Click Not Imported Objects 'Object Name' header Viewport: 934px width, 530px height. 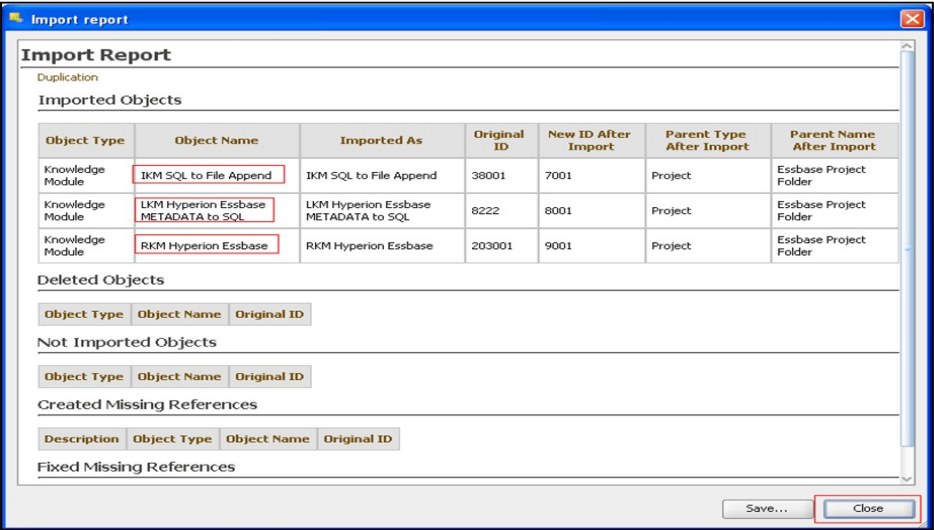pyautogui.click(x=179, y=377)
